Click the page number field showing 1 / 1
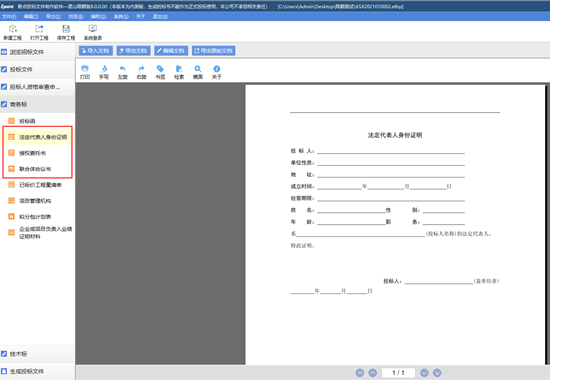Screen dimensions: 576x383 click(x=398, y=373)
